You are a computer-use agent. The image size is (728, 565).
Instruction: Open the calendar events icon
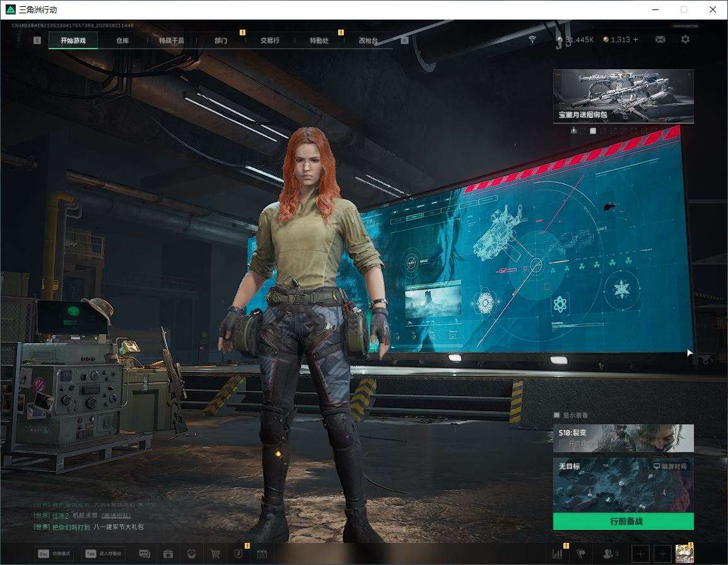coord(262,554)
